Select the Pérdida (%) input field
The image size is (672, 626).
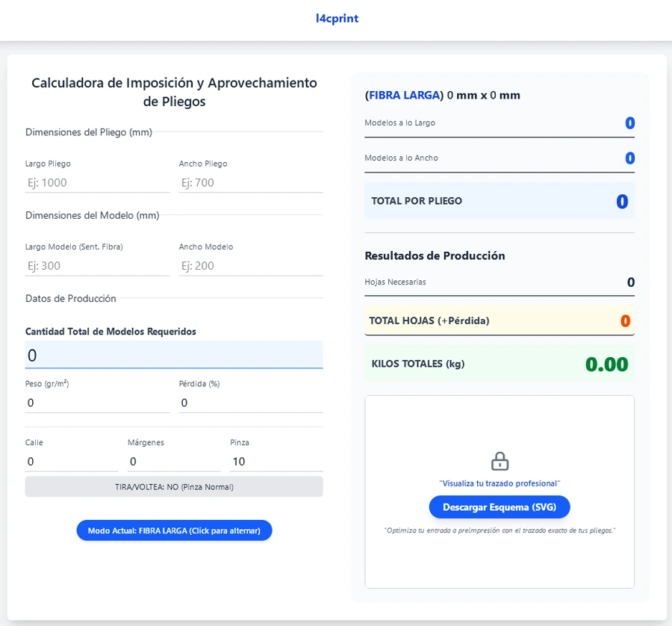tap(250, 403)
